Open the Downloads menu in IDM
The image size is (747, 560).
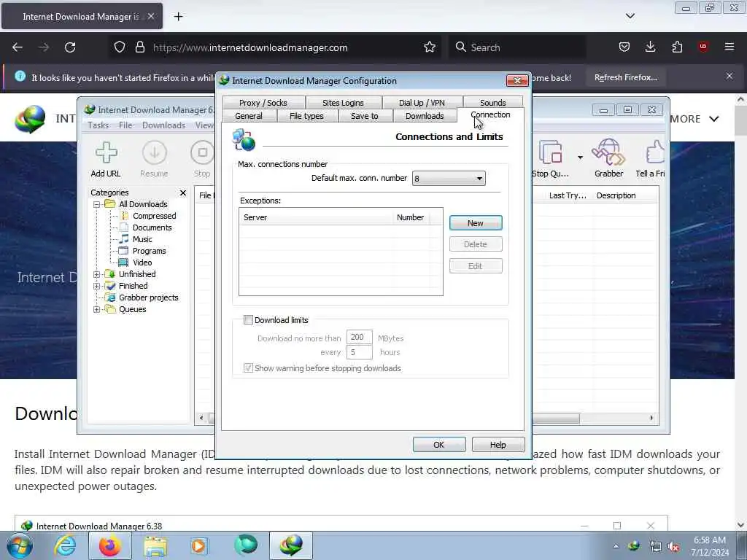coord(163,125)
